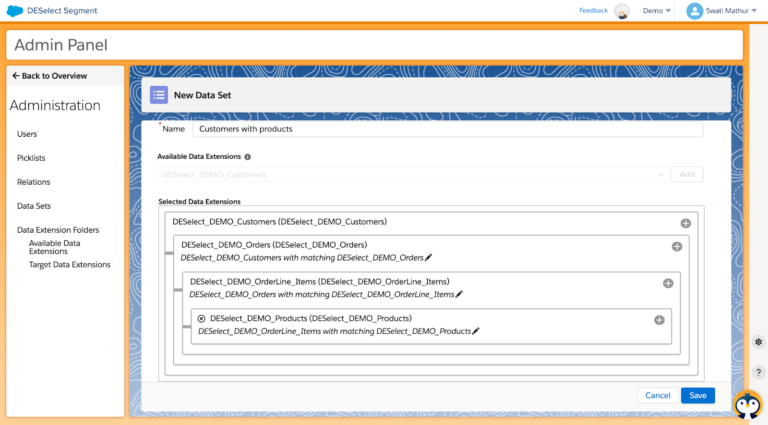Open the Swati Mathur user menu

pos(722,11)
